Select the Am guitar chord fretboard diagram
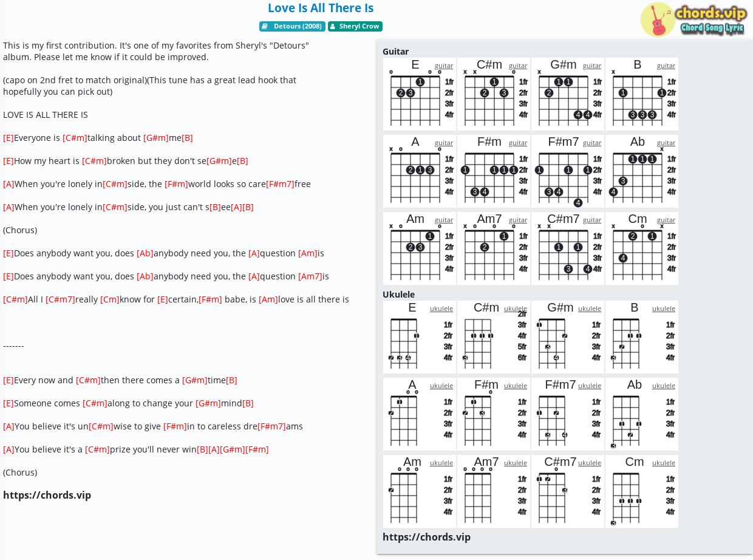The image size is (753, 560). (420, 248)
